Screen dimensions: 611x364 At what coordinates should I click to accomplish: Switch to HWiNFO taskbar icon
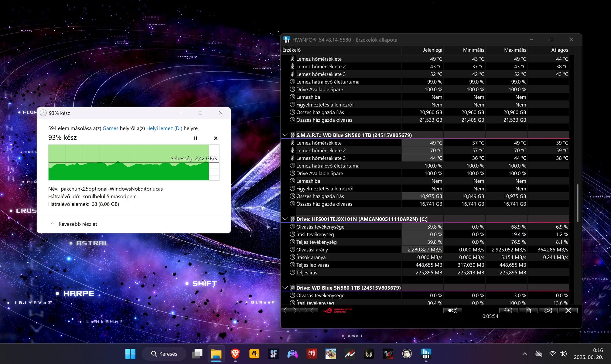[x=426, y=354]
